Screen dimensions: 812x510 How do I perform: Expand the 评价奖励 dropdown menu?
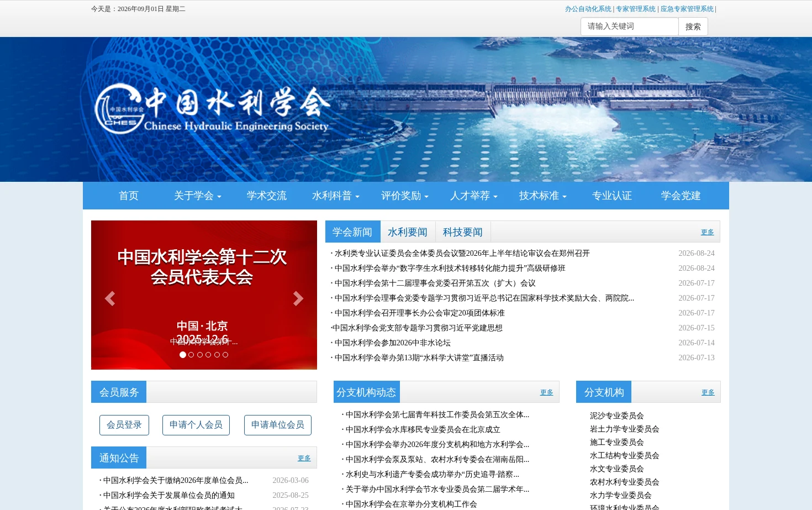(405, 196)
